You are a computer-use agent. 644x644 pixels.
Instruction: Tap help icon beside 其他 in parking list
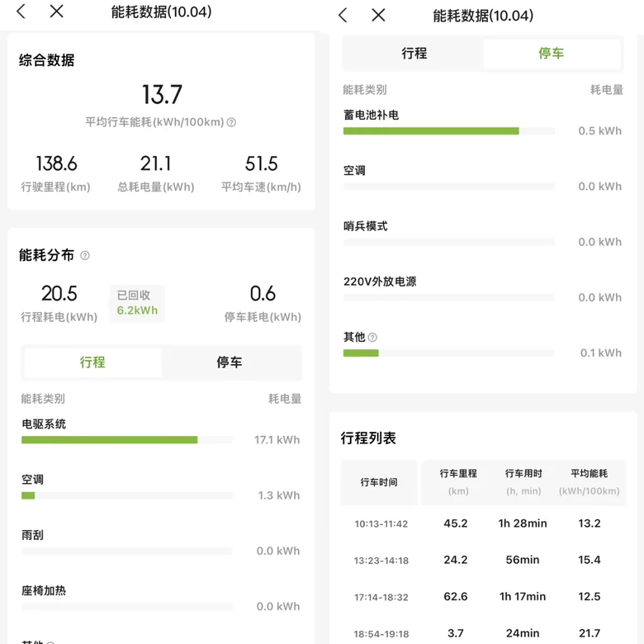point(372,338)
